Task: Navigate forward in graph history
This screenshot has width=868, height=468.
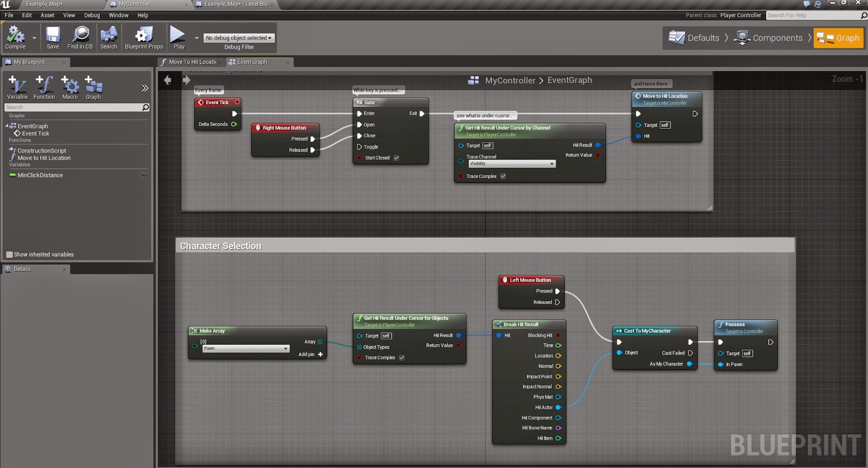Action: (x=187, y=80)
